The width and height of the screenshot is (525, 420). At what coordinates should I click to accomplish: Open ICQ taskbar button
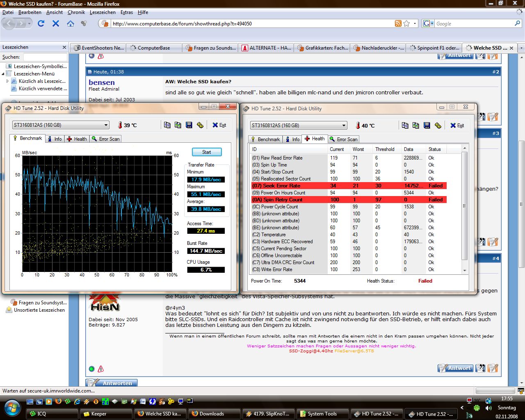click(52, 413)
